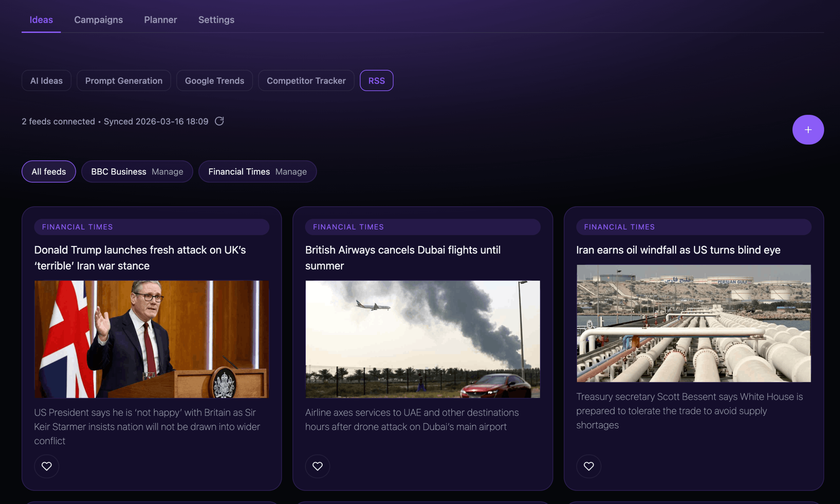840x504 pixels.
Task: Click summary 'US President says he is not happy'
Action: tap(147, 427)
